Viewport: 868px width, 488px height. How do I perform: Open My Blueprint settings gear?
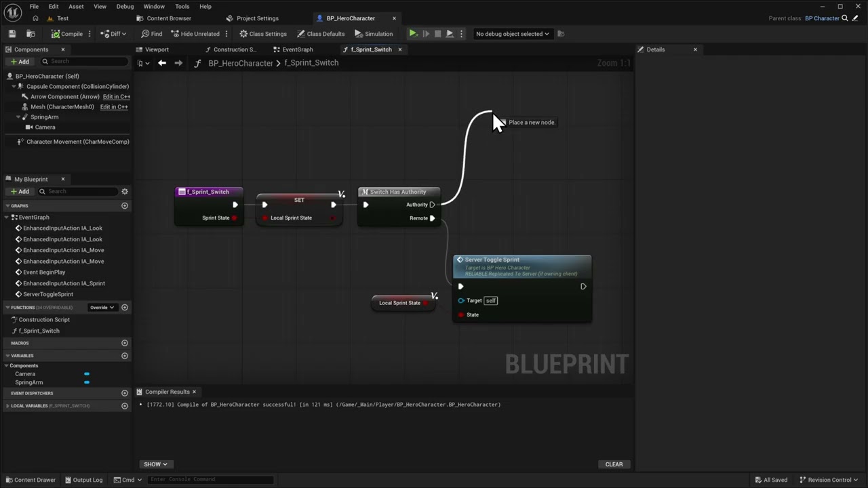point(125,192)
